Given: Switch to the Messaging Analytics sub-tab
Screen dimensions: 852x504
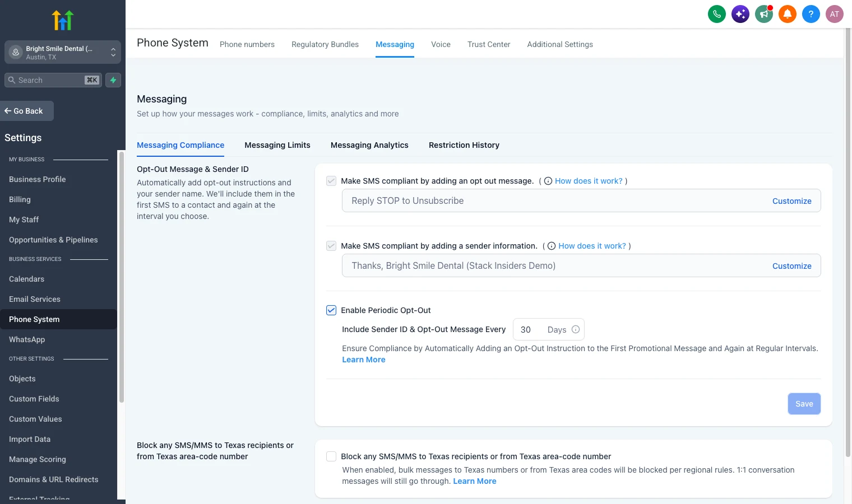Looking at the screenshot, I should pos(369,145).
